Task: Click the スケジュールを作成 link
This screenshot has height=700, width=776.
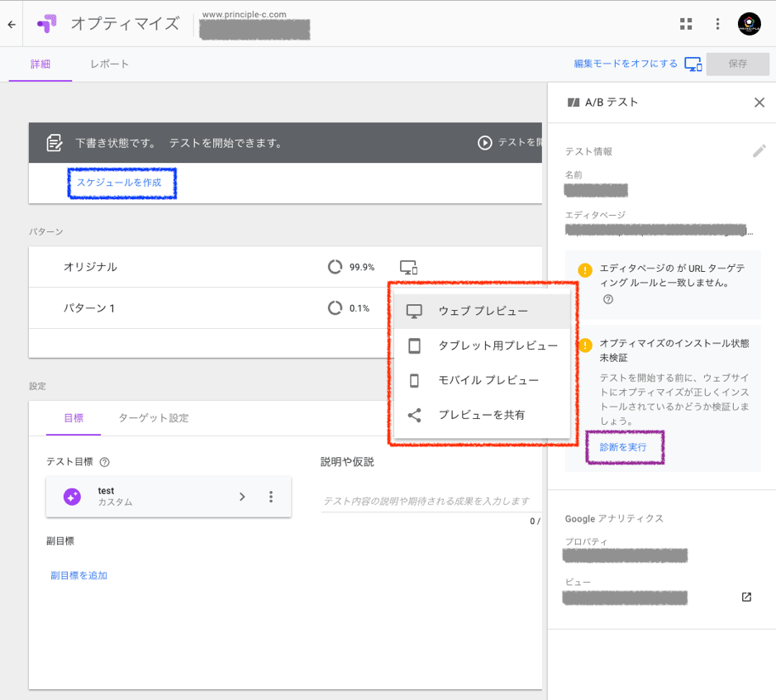Action: pyautogui.click(x=119, y=183)
